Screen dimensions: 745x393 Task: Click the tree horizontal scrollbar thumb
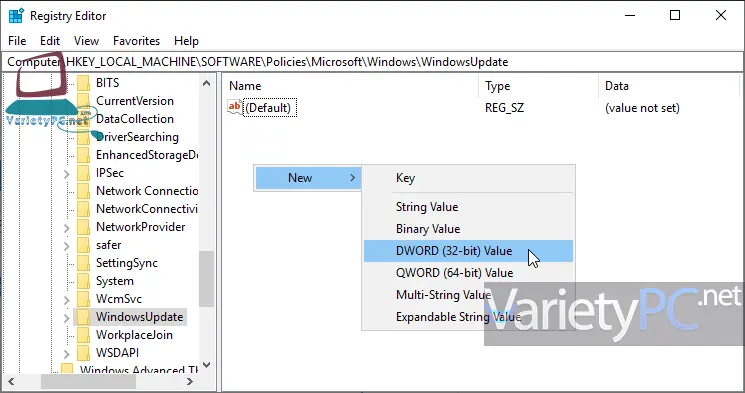point(88,381)
